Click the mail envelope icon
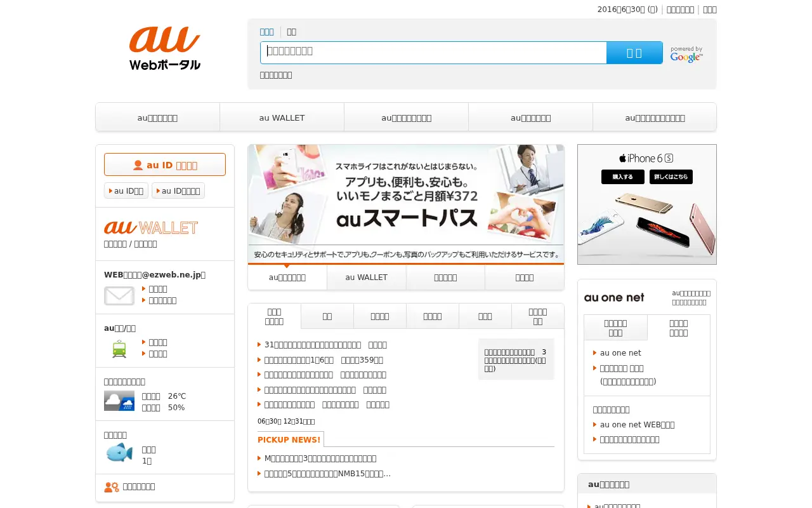The width and height of the screenshot is (812, 508). 119,295
